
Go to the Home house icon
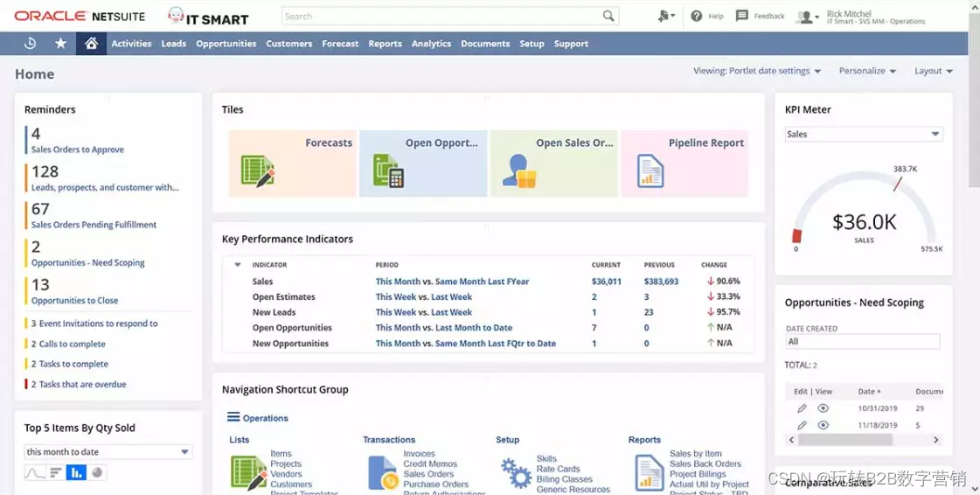click(91, 44)
